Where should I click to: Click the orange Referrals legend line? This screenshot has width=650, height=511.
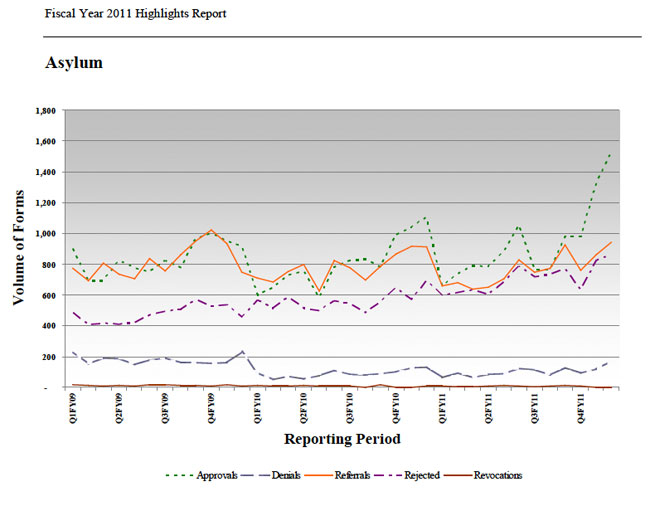(x=322, y=475)
